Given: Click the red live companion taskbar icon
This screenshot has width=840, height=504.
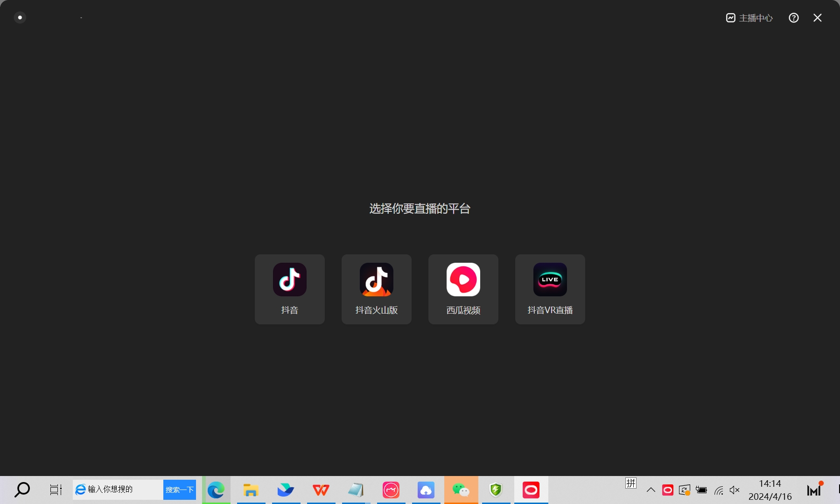Looking at the screenshot, I should pos(531,490).
